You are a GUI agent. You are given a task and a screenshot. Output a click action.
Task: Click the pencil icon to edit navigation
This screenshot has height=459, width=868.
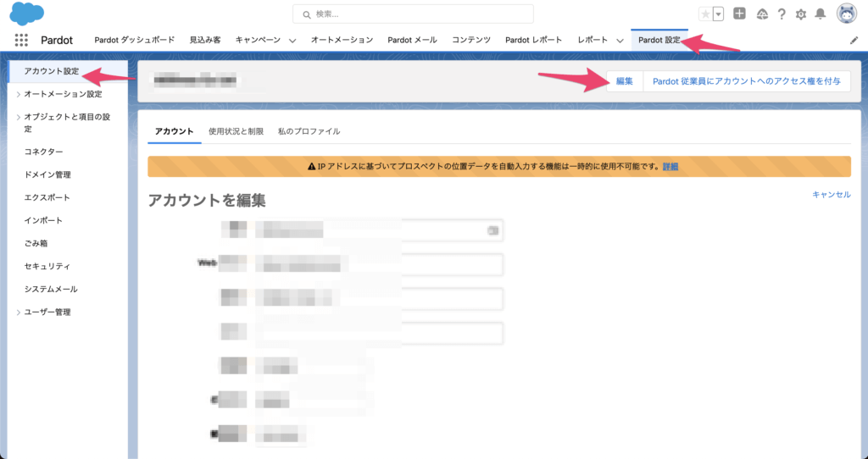[854, 41]
